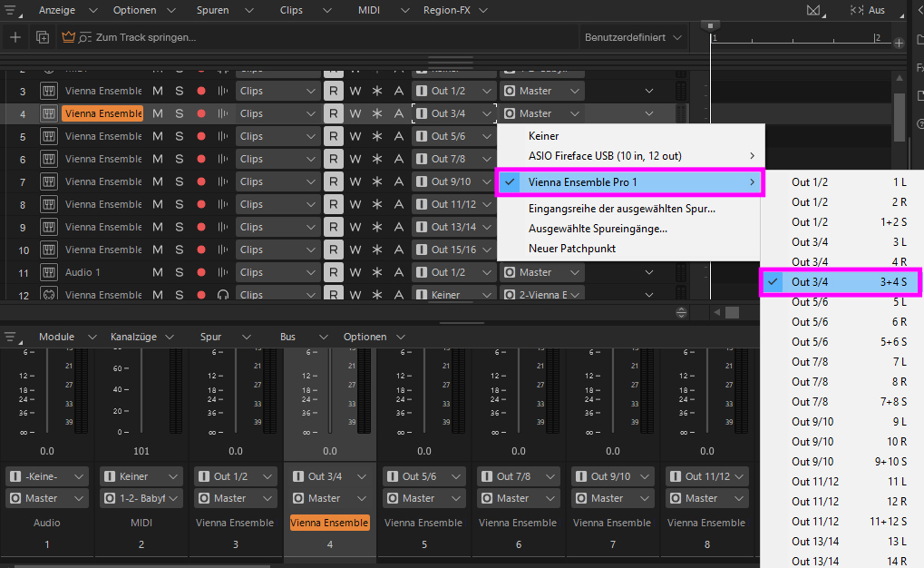Click the audio track icon on track 11
The height and width of the screenshot is (568, 924).
pyautogui.click(x=48, y=272)
